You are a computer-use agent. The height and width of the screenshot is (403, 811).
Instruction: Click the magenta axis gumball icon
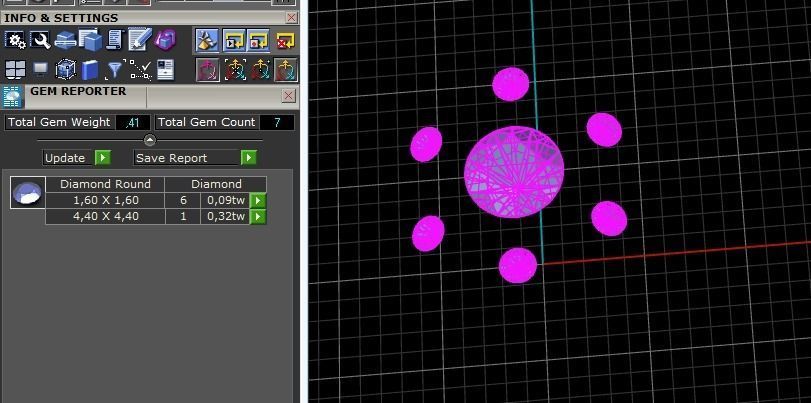pyautogui.click(x=207, y=70)
